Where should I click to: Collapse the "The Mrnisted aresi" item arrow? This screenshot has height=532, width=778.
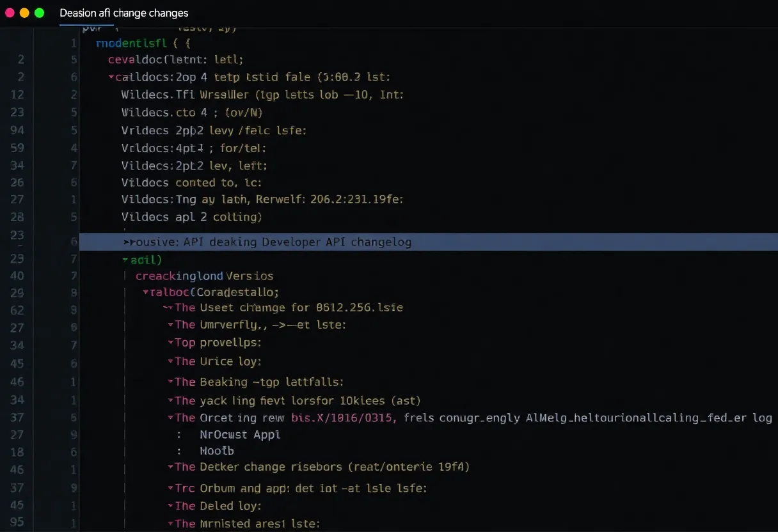(x=170, y=524)
